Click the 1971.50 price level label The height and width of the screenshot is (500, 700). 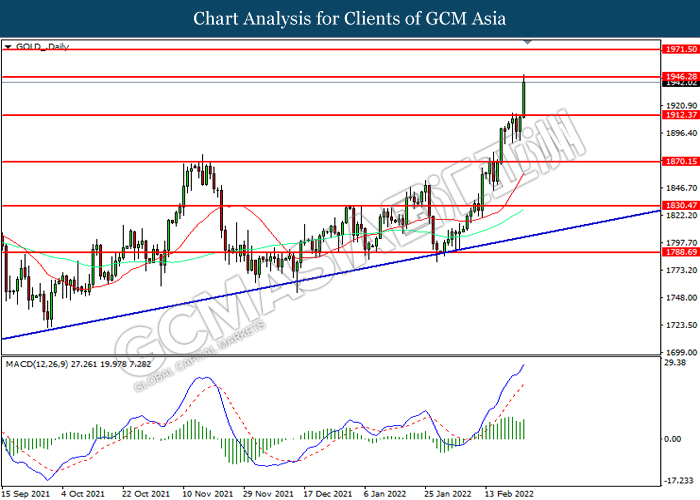point(681,49)
